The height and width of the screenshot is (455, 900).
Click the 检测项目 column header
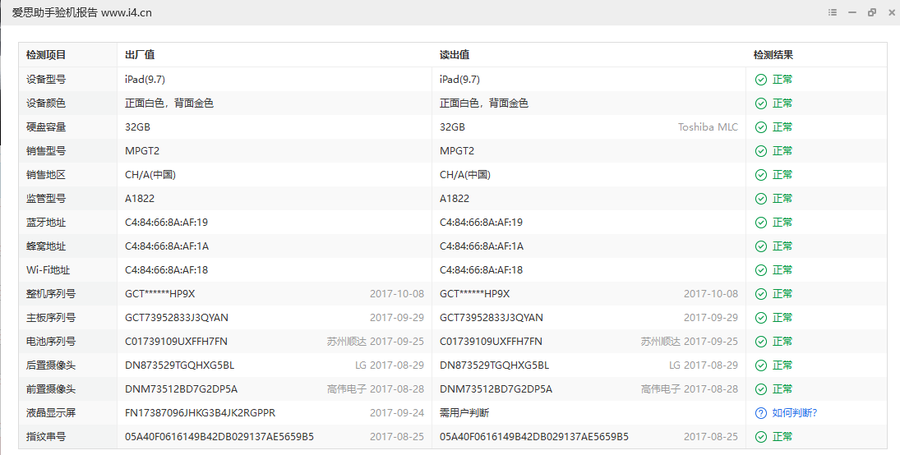46,55
